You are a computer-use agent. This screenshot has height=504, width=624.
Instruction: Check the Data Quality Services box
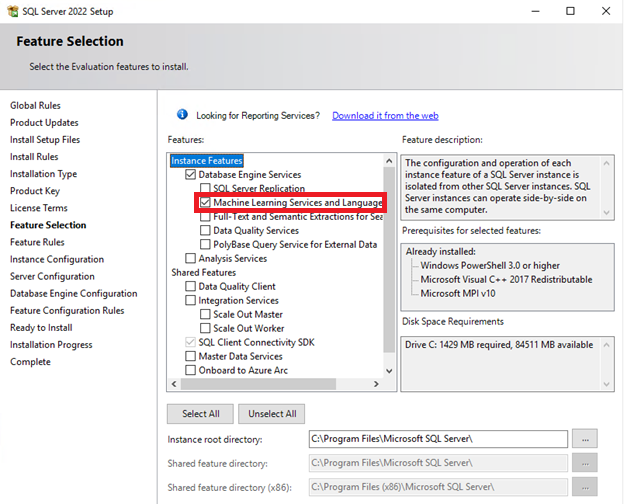click(205, 231)
